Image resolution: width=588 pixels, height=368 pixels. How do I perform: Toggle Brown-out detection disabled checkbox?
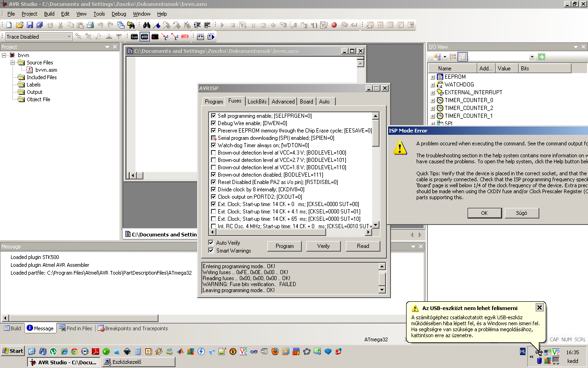(x=213, y=175)
